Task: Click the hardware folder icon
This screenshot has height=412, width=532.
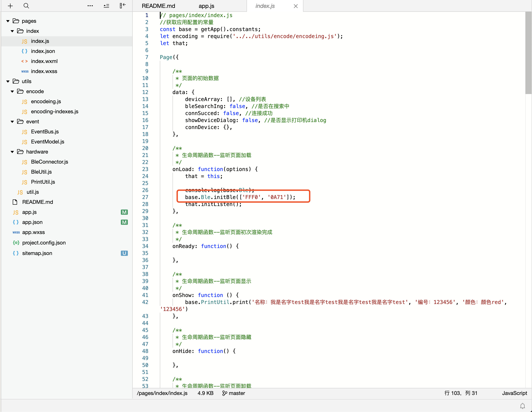Action: 20,152
